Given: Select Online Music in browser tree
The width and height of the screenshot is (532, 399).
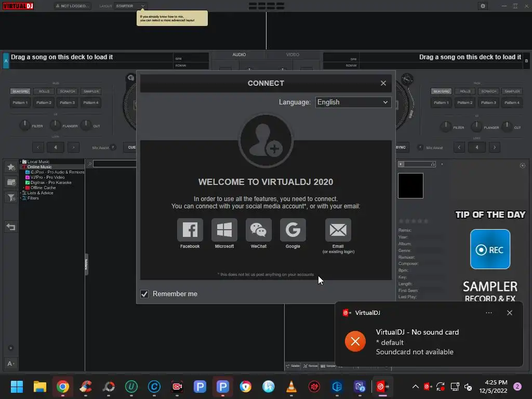Looking at the screenshot, I should (39, 167).
